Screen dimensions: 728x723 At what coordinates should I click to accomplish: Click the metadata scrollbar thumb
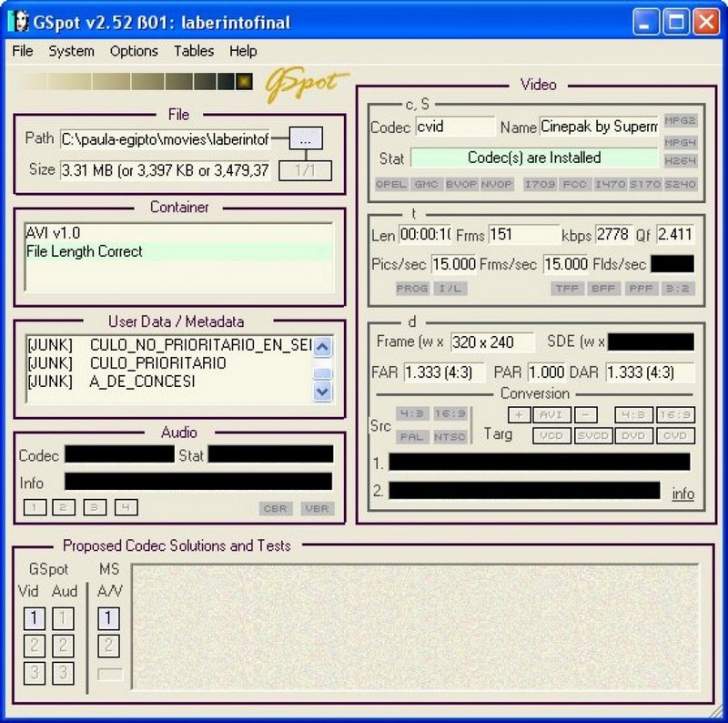(322, 373)
